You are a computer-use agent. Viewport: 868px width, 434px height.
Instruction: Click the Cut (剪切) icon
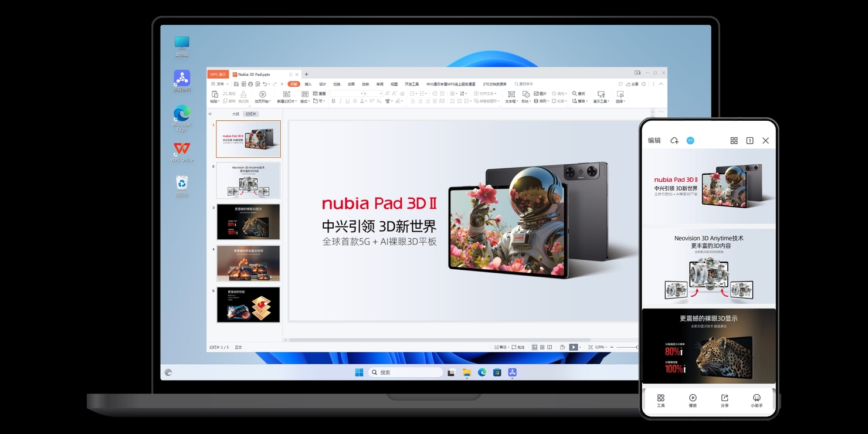pos(229,94)
